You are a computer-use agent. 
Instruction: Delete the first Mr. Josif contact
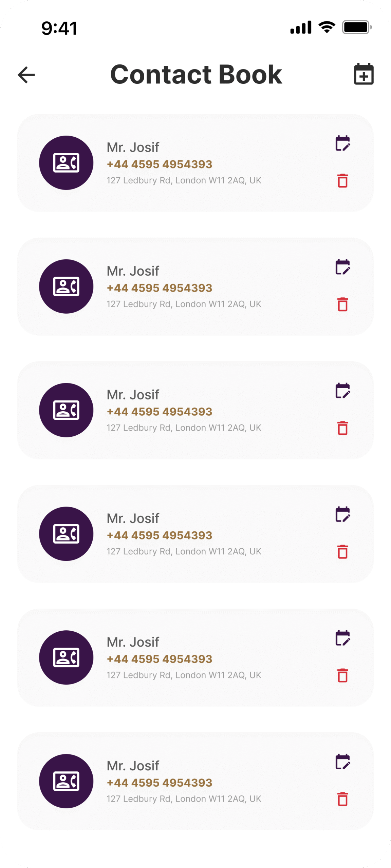coord(342,180)
